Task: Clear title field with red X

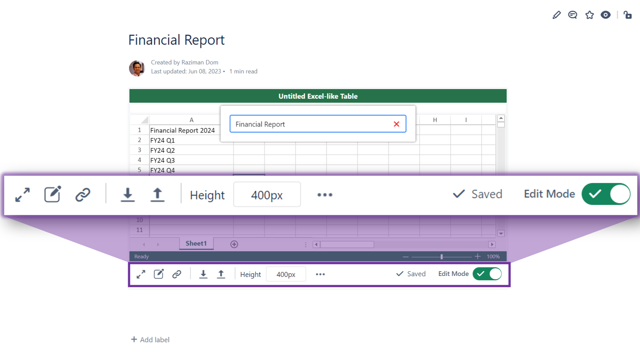Action: [x=396, y=124]
